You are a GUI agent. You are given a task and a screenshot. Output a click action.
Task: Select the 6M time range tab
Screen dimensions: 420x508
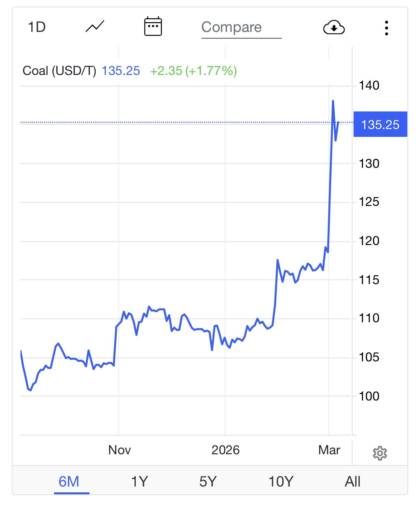[69, 482]
